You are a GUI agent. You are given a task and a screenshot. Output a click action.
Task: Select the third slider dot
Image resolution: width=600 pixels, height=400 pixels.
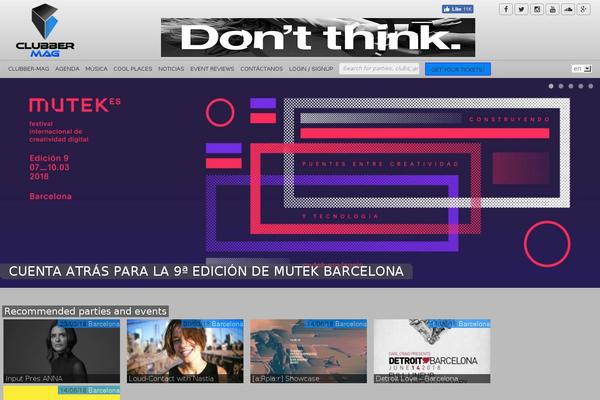click(571, 86)
